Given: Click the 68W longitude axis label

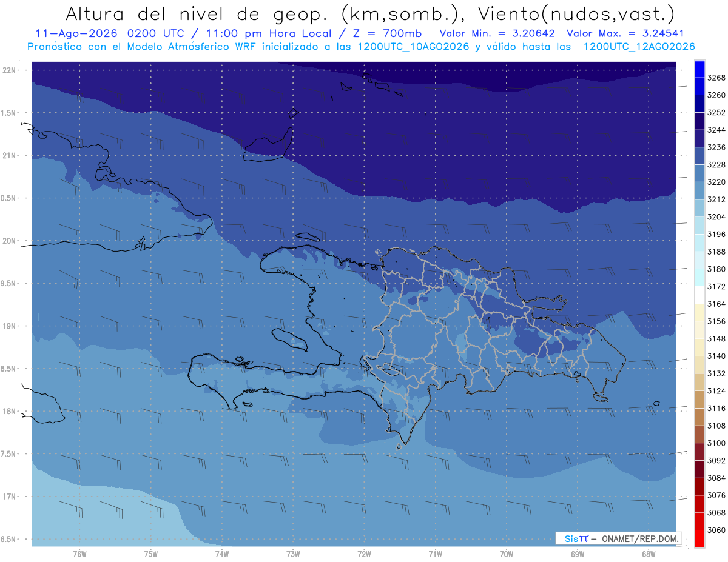Looking at the screenshot, I should [x=649, y=554].
